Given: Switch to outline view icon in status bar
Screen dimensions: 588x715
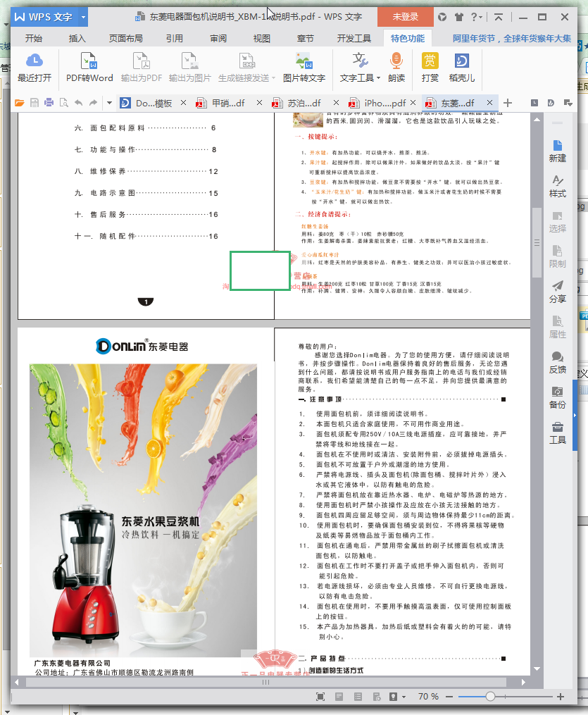Looking at the screenshot, I should pyautogui.click(x=358, y=696).
